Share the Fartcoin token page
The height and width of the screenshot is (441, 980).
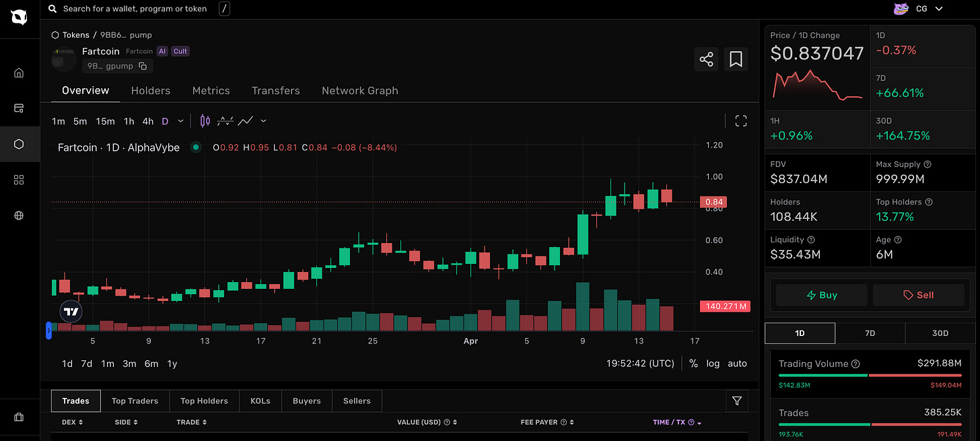coord(706,59)
